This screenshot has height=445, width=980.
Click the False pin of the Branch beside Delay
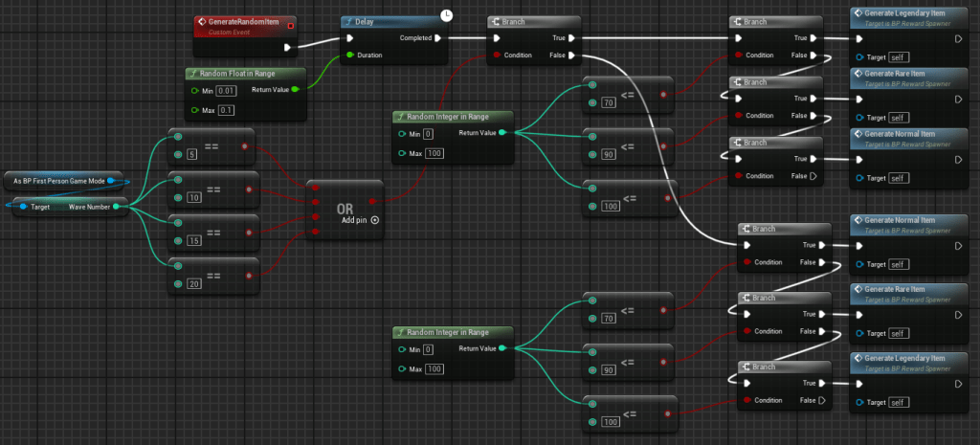570,56
